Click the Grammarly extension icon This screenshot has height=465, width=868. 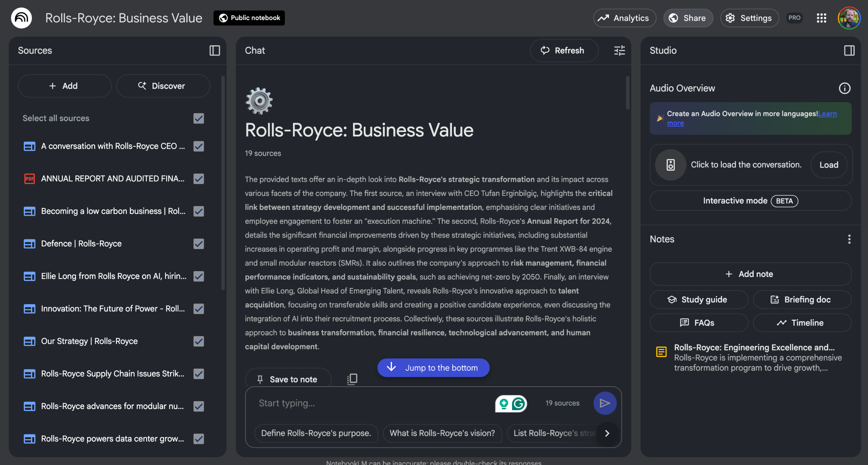518,404
